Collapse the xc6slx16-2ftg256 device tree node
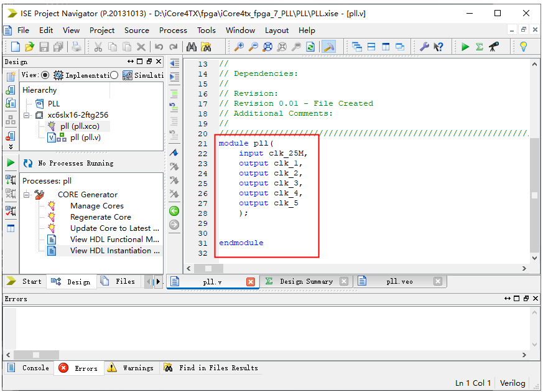The height and width of the screenshot is (392, 543). click(x=27, y=115)
